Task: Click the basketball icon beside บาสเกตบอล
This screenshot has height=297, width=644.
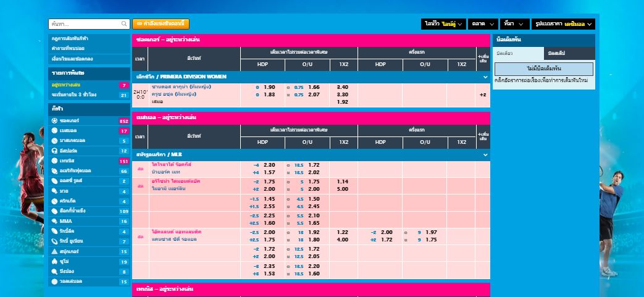Action: 54,141
